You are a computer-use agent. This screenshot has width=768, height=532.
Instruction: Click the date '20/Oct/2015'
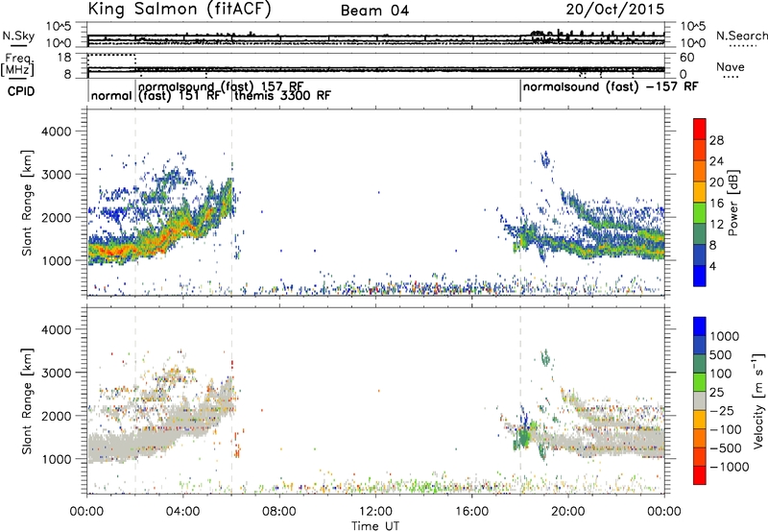tap(615, 10)
